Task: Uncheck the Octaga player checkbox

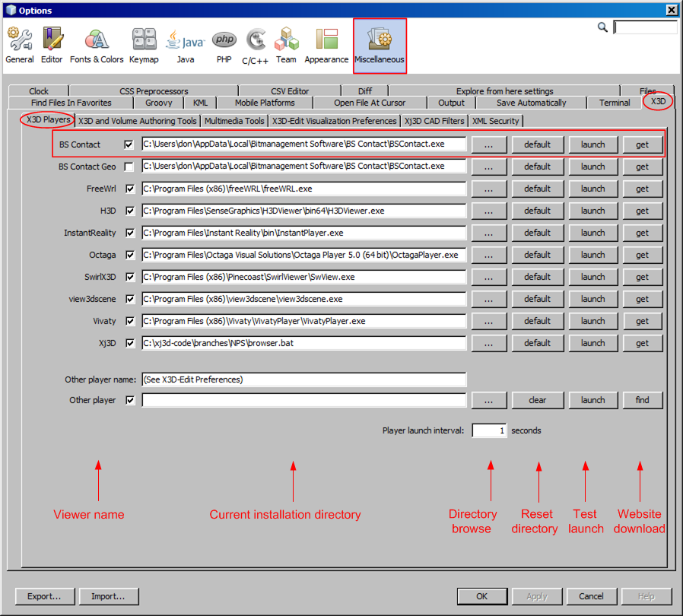Action: pos(130,255)
